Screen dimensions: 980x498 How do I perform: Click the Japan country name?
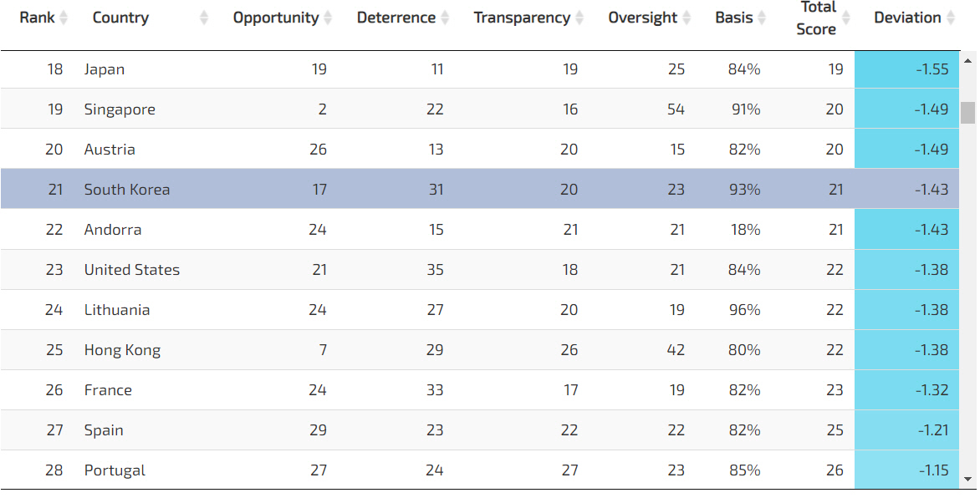pos(105,69)
